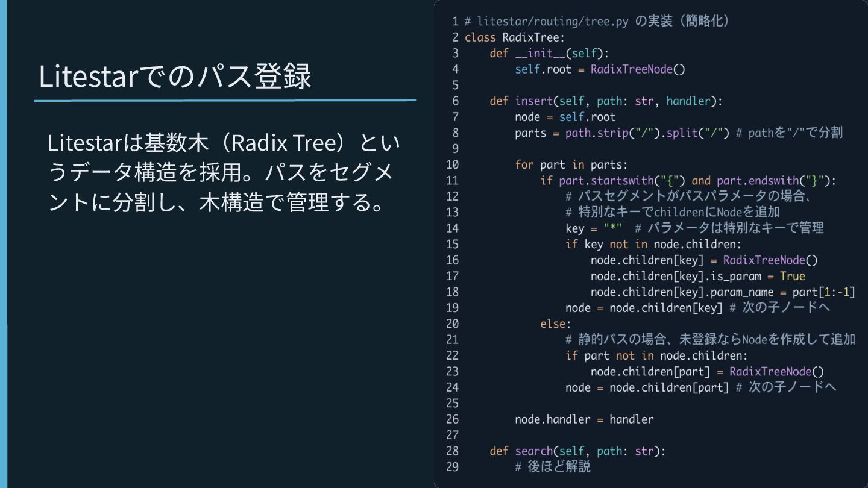Click the 'else:' line
Viewport: 868px width, 488px height.
tap(556, 324)
